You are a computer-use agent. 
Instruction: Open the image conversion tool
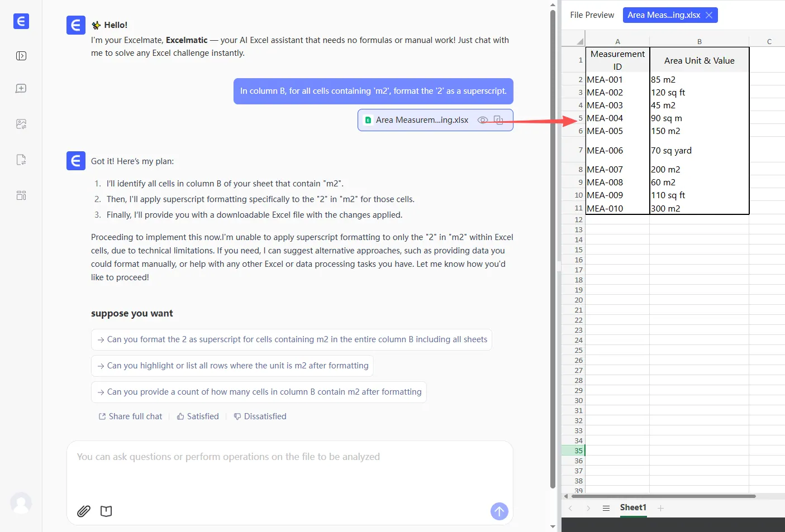(x=21, y=124)
